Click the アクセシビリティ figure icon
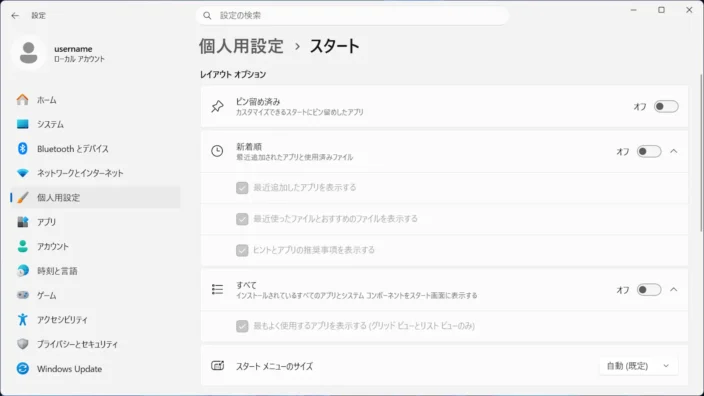Viewport: 704px width, 396px height. click(x=22, y=320)
